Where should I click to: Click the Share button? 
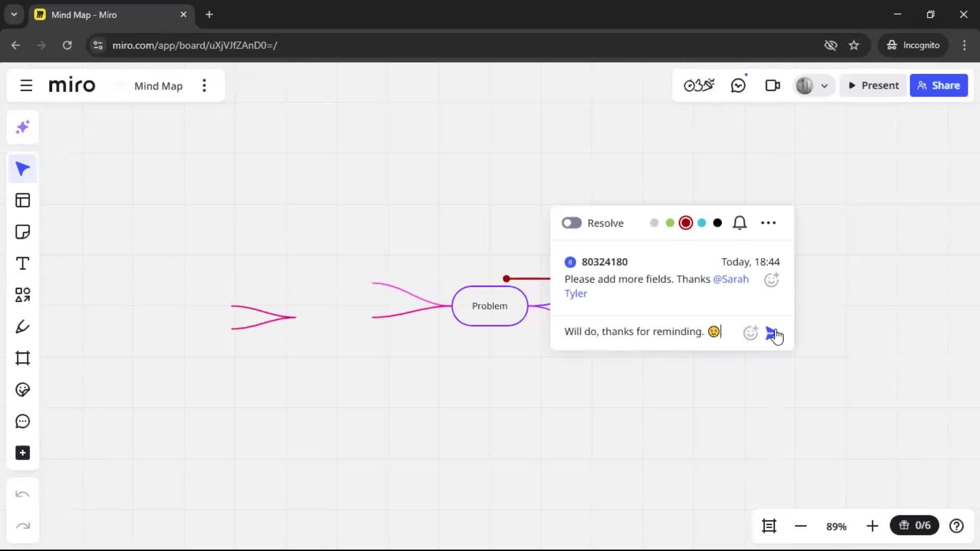tap(938, 86)
